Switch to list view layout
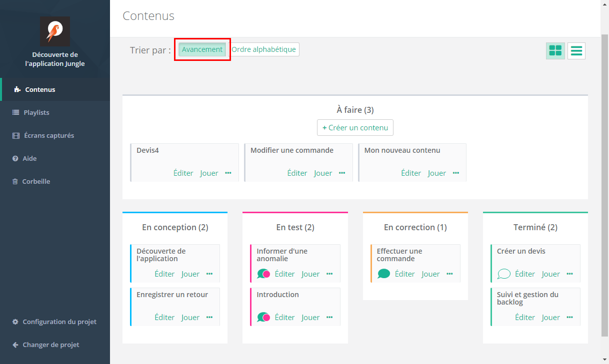This screenshot has width=609, height=364. pos(576,50)
